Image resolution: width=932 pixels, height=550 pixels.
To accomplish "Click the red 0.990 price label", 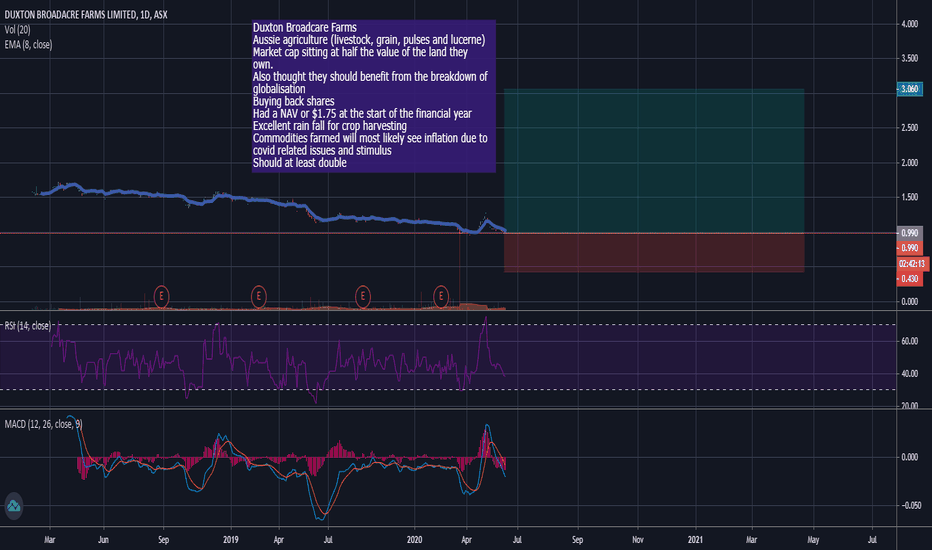I will pos(909,248).
